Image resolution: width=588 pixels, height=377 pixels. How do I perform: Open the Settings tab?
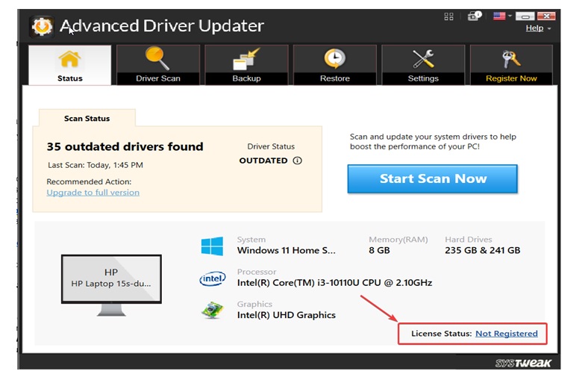pos(423,65)
